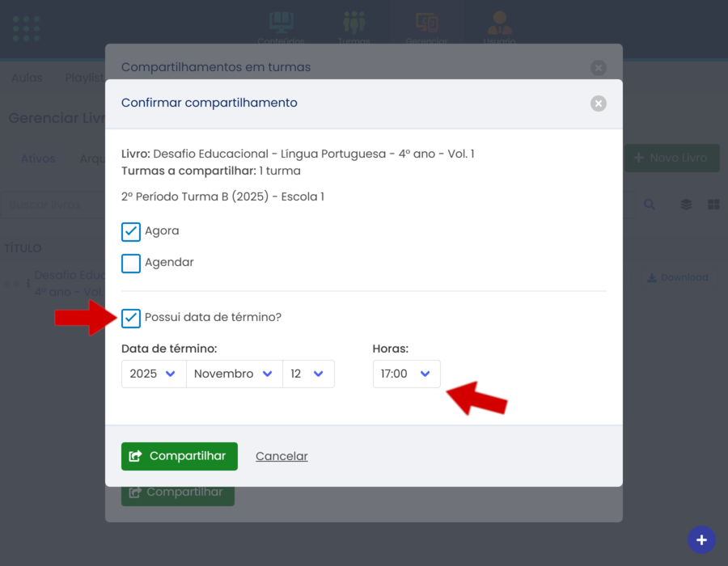Toggle Possui data de término checkbox

(x=131, y=318)
